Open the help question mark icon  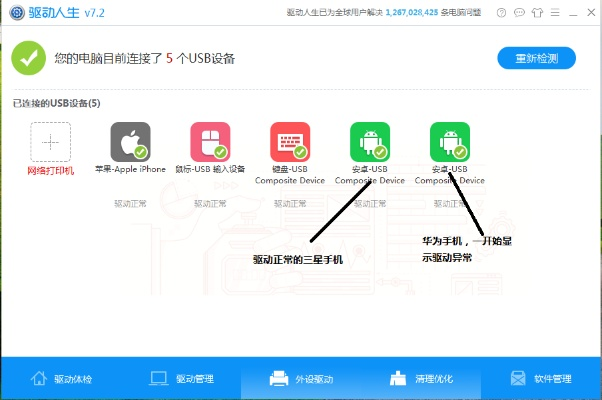pos(501,13)
